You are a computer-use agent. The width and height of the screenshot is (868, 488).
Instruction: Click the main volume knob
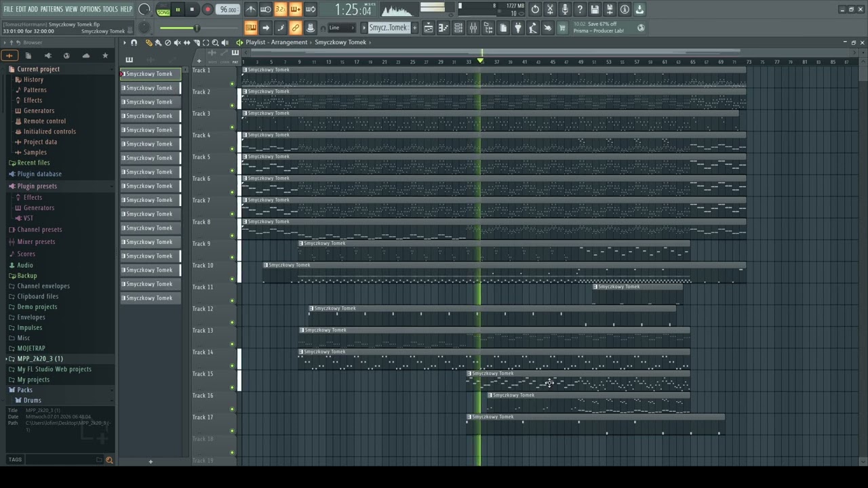click(144, 9)
